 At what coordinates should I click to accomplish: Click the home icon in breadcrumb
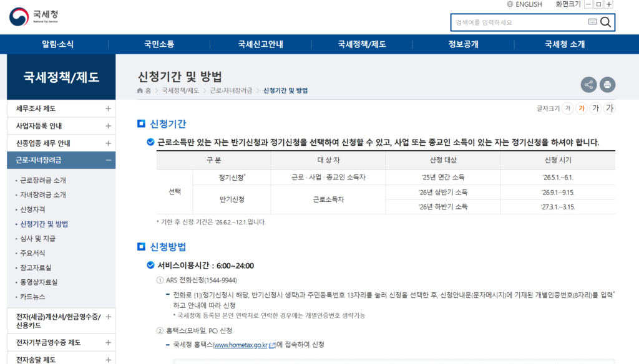click(140, 91)
